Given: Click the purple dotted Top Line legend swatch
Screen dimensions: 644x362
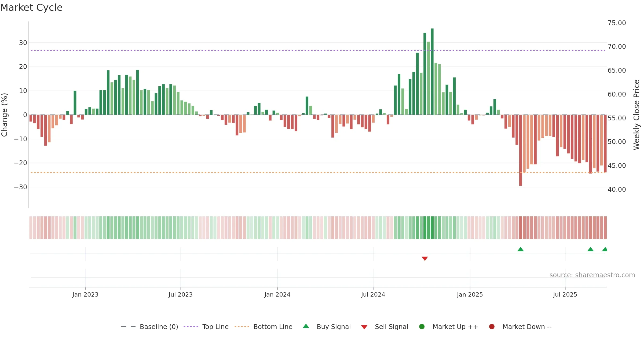Looking at the screenshot, I should click(x=191, y=327).
